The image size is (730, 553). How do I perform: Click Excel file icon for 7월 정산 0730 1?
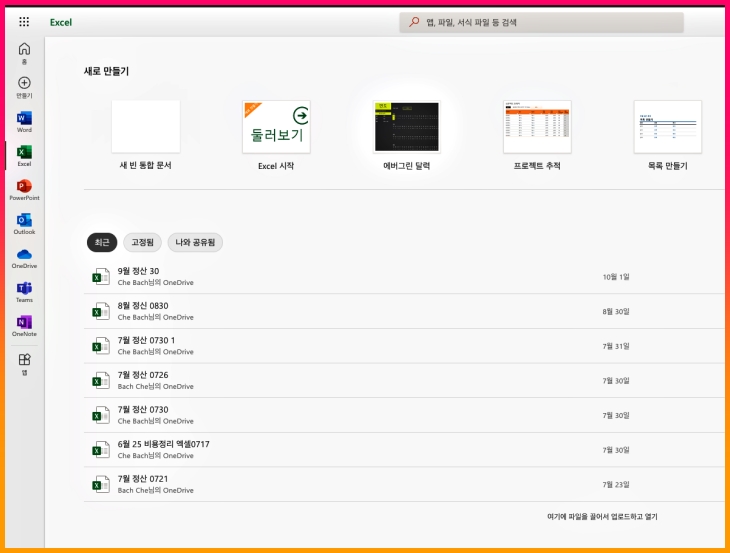[x=101, y=346]
